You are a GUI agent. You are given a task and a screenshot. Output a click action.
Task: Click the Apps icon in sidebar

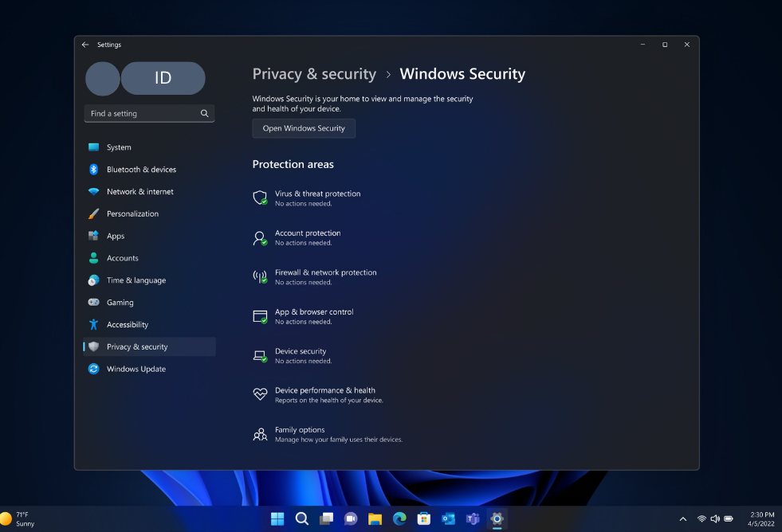(93, 236)
